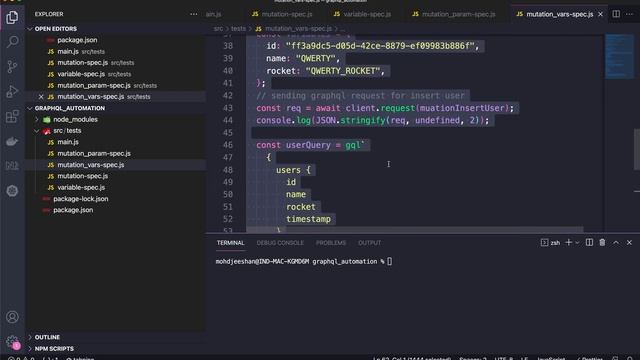Screen dimensions: 640x360
Task: Close the mutation_vars-spec.js tab
Action: point(600,14)
